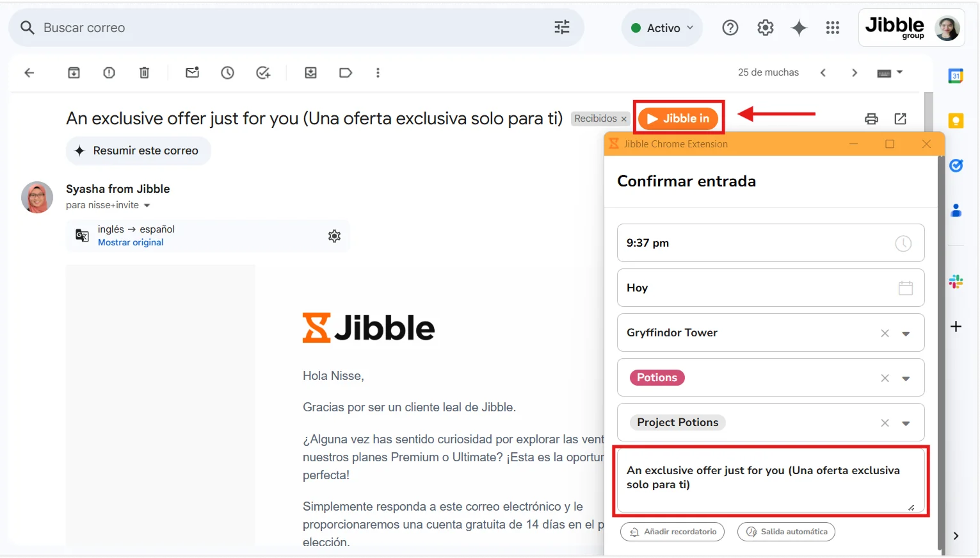Screen dimensions: 980x558
Task: Open the labels icon
Action: (346, 72)
